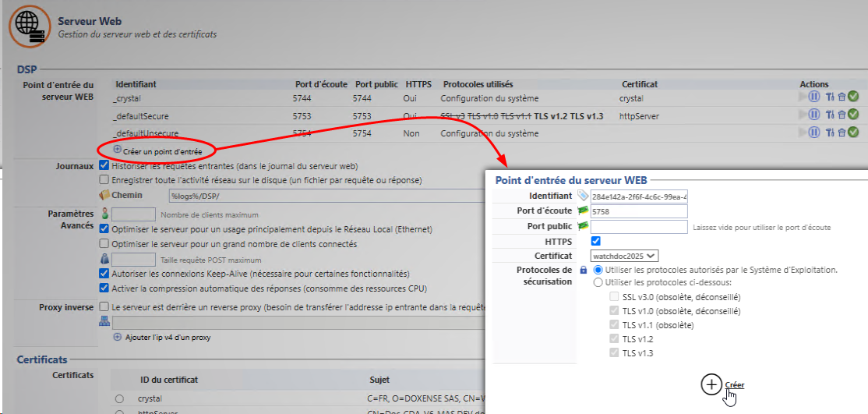This screenshot has width=868, height=414.
Task: Enable logging all network activity to disk
Action: [x=104, y=180]
